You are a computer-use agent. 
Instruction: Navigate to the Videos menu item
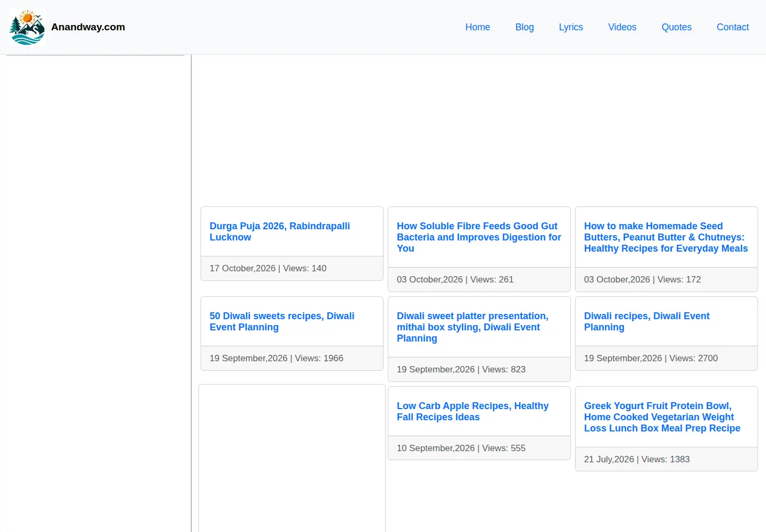tap(622, 27)
